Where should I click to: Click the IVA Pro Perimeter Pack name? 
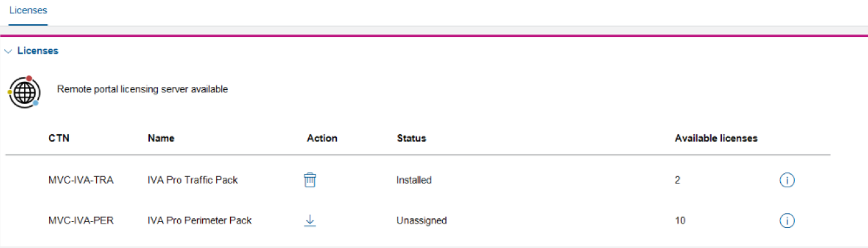[200, 220]
